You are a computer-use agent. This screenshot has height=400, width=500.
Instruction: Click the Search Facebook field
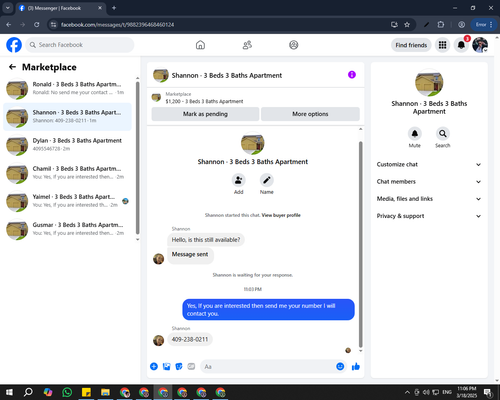(x=80, y=45)
